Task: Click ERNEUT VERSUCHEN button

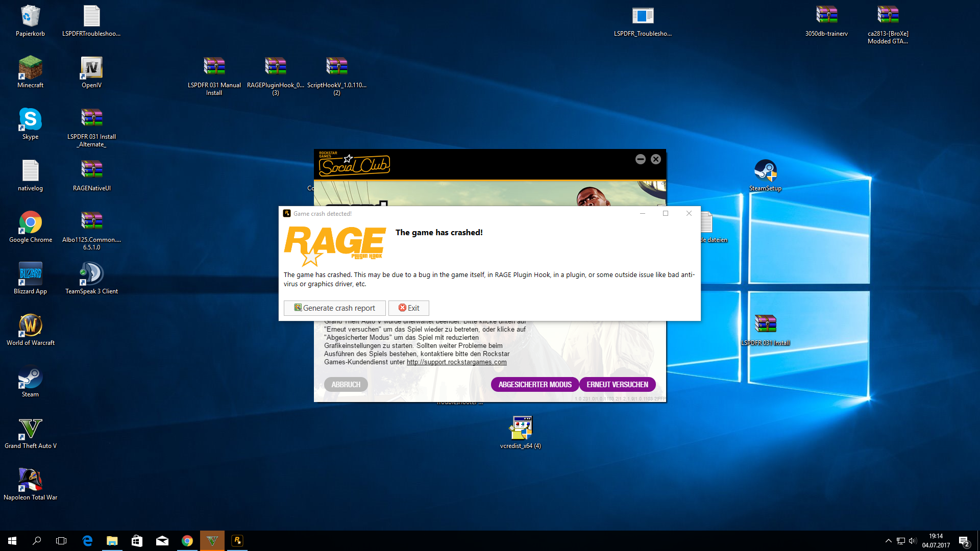Action: (617, 385)
